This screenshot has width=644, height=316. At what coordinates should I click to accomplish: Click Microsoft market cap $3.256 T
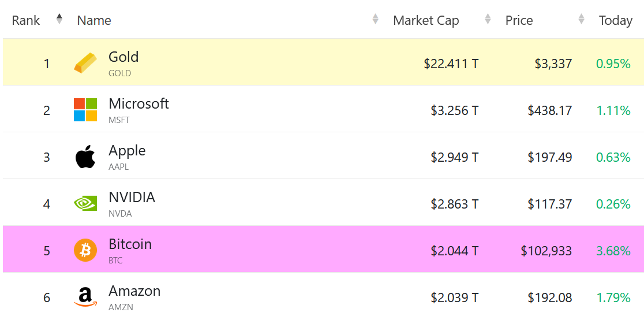tap(455, 110)
